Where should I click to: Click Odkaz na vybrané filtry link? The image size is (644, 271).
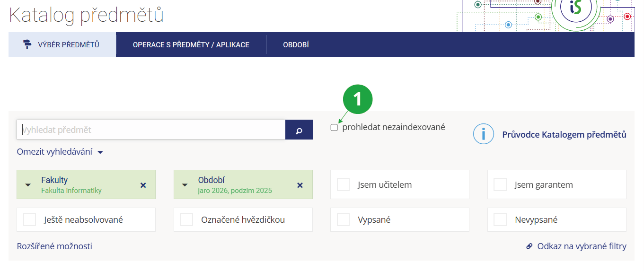(581, 246)
